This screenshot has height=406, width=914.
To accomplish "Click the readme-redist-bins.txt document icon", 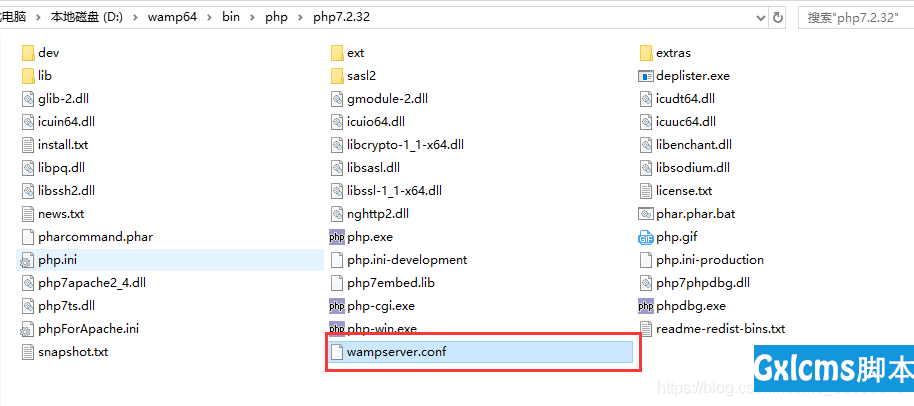I will (646, 329).
